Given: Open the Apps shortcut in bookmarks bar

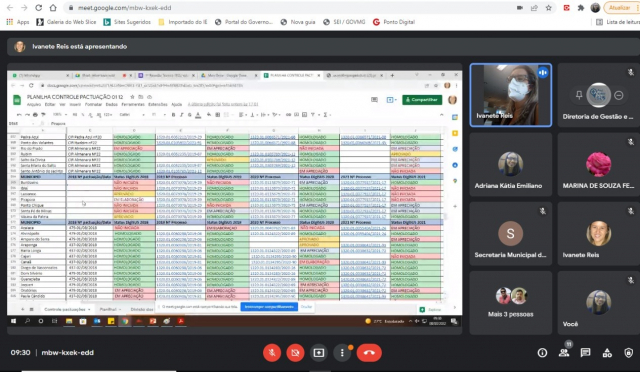Looking at the screenshot, I should 18,22.
